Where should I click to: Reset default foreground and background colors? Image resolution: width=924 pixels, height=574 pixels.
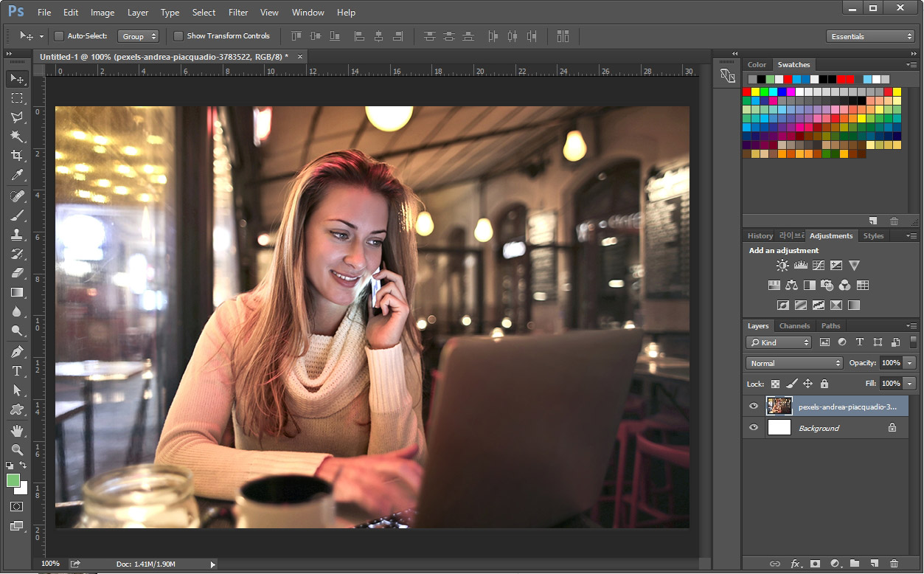[10, 466]
